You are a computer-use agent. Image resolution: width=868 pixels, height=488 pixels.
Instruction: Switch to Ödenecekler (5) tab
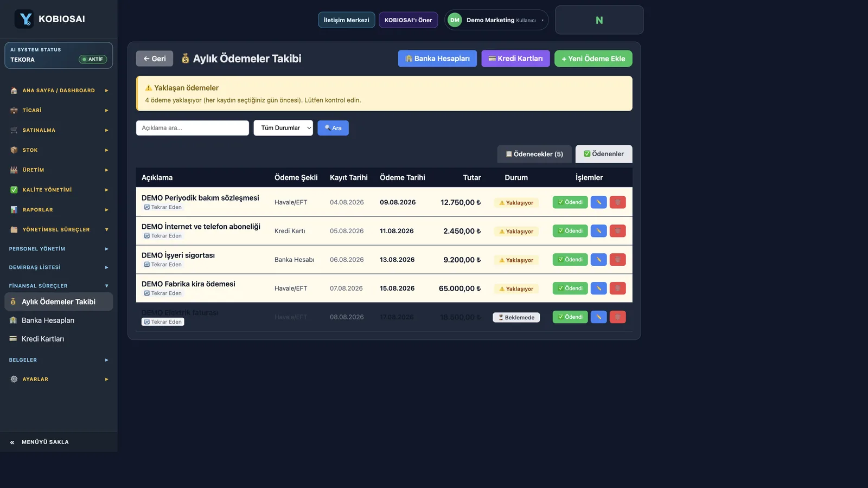pos(534,154)
